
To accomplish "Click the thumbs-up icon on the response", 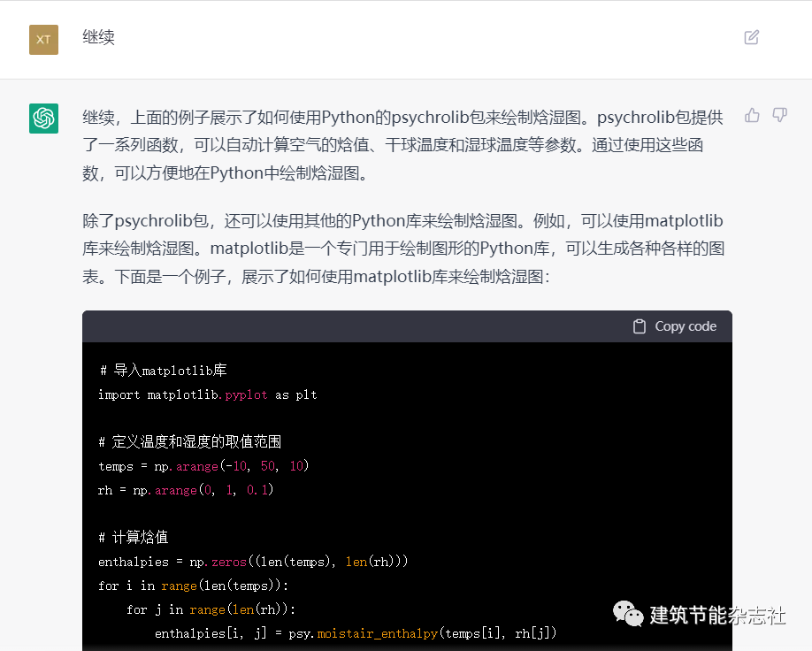I will click(751, 115).
